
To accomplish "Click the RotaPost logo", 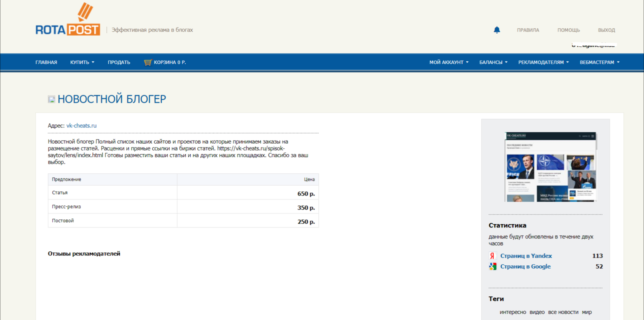I will pyautogui.click(x=68, y=19).
